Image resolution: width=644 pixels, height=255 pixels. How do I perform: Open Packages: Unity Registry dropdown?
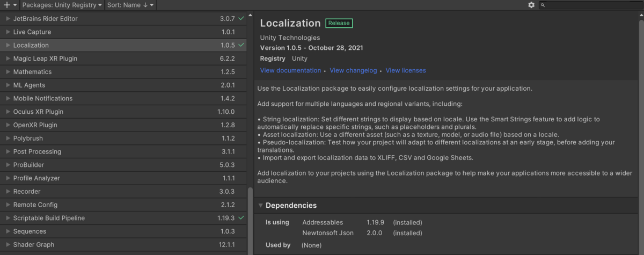(x=62, y=5)
